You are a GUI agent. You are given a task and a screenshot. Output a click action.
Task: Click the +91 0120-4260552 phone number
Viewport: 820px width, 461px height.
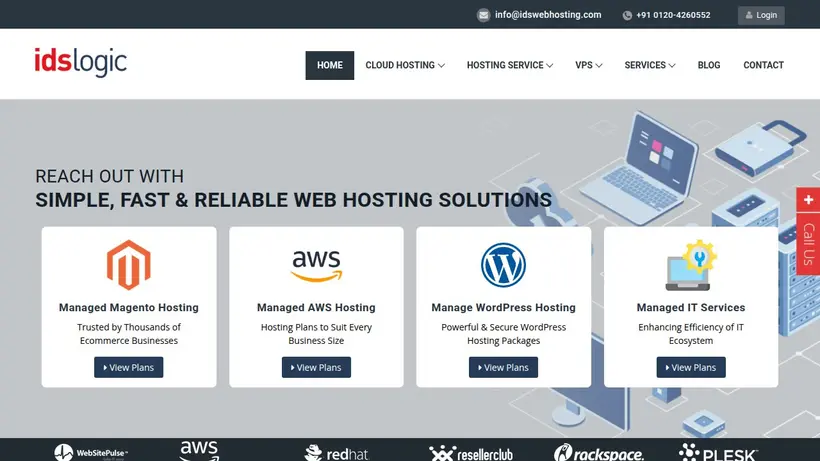pyautogui.click(x=673, y=15)
